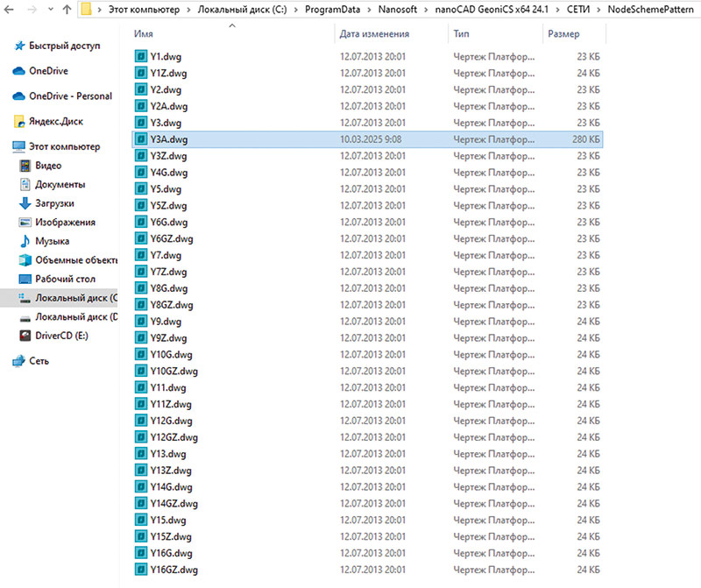Click the Загрузки download arrow icon

25,203
